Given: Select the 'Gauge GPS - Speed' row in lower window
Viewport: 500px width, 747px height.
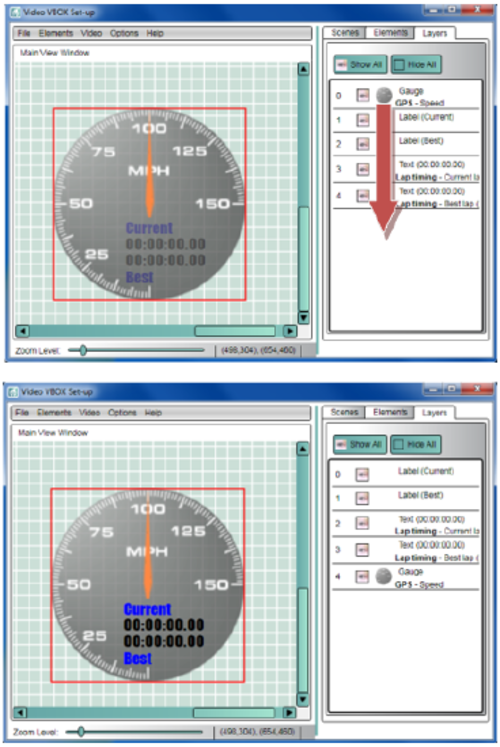Looking at the screenshot, I should pos(406,577).
